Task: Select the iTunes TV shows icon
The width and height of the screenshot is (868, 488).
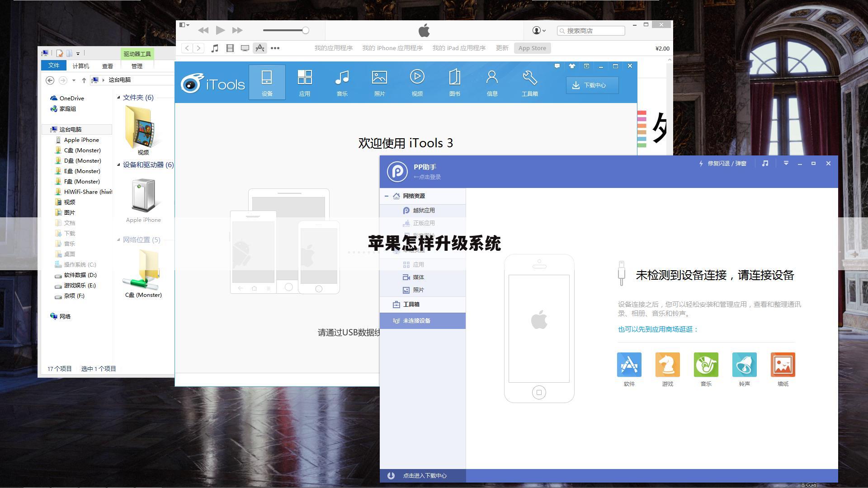Action: click(245, 48)
